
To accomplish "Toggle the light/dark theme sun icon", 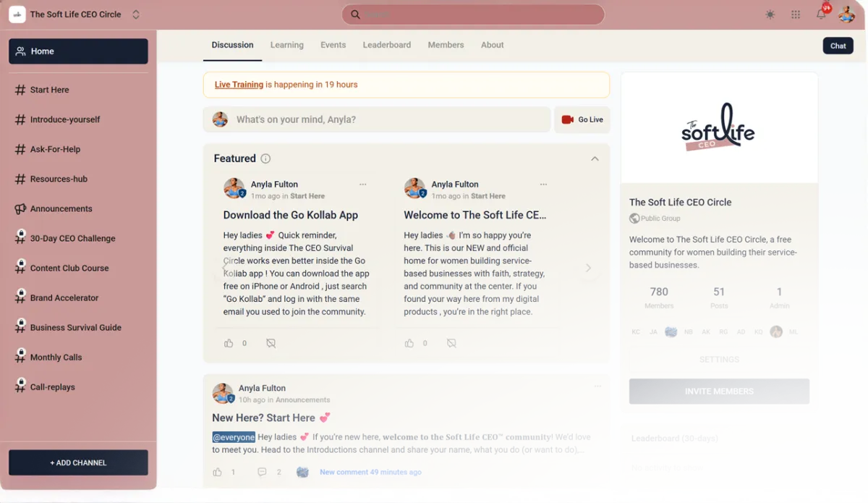I will [x=770, y=14].
